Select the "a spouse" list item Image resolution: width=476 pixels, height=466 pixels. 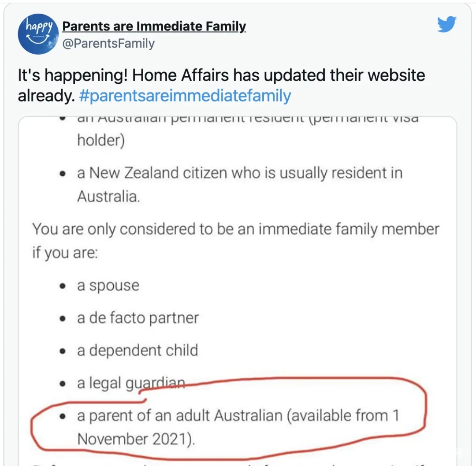point(108,286)
